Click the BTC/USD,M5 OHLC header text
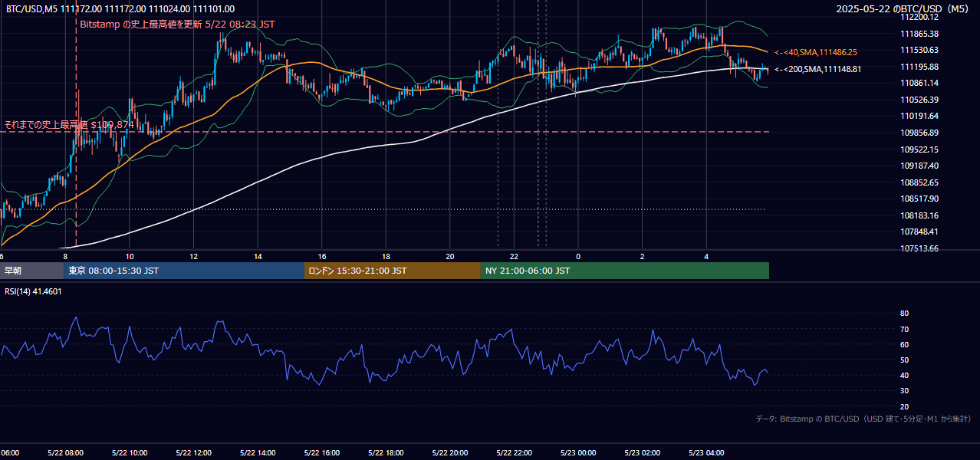The image size is (980, 460). click(x=120, y=9)
